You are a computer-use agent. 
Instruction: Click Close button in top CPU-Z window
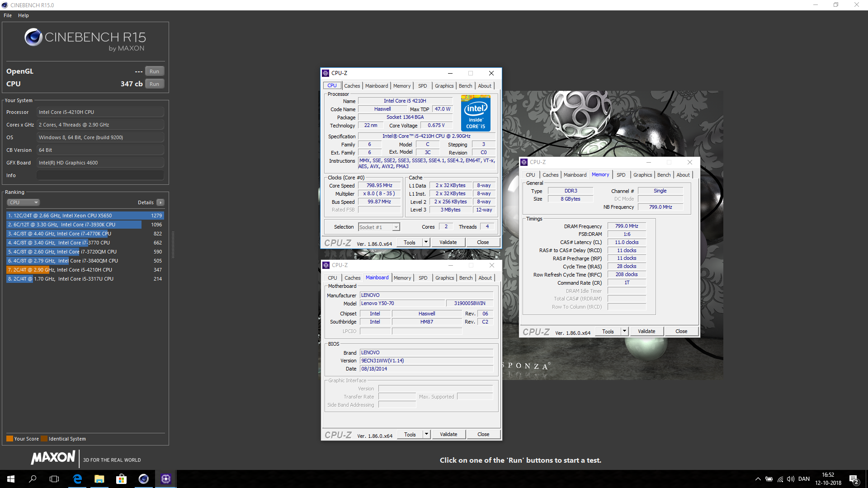[x=483, y=243]
